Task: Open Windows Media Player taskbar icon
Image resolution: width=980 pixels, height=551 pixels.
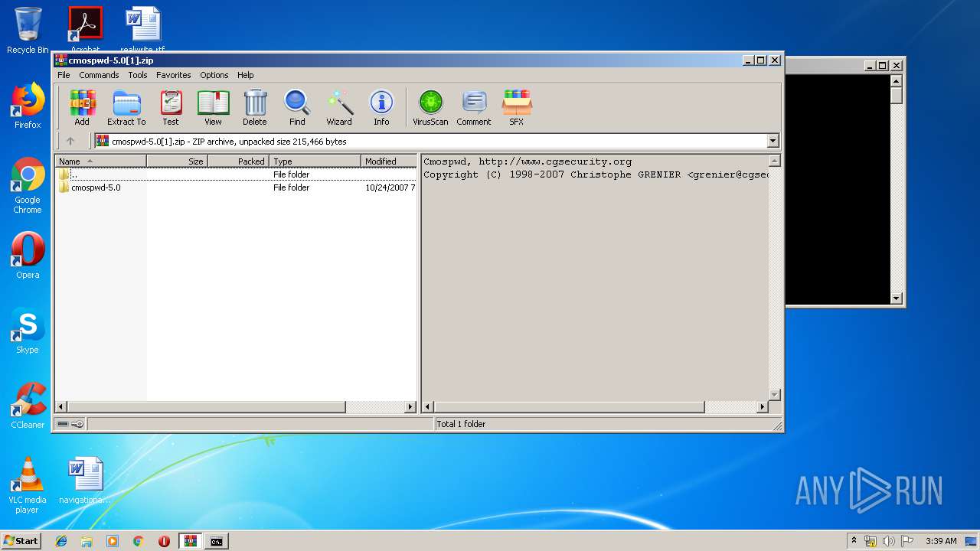Action: pos(113,541)
